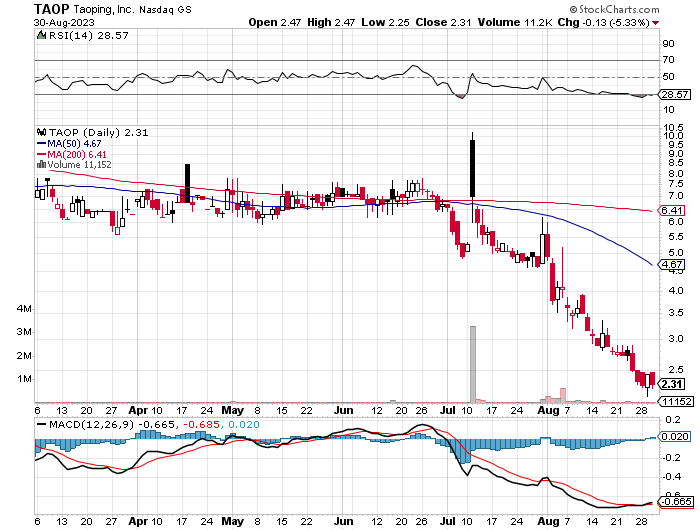Viewport: 700px width, 530px height.
Task: Click the High 2.47 value
Action: pos(331,22)
